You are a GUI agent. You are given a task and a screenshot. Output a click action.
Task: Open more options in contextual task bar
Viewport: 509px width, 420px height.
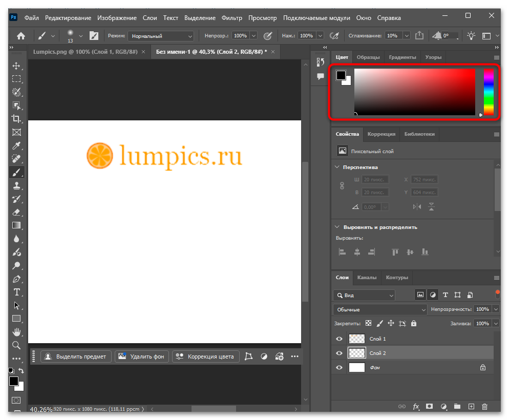295,356
